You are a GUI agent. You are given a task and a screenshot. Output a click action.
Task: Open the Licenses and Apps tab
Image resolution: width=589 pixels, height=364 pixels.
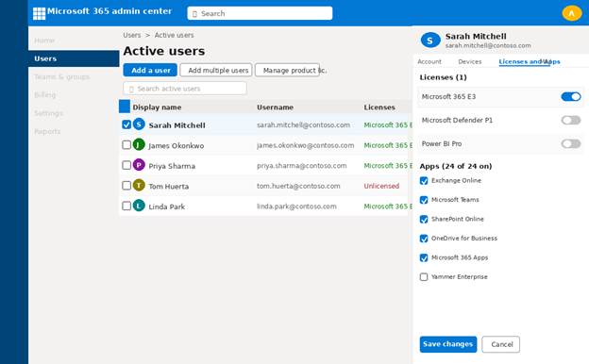pos(530,61)
